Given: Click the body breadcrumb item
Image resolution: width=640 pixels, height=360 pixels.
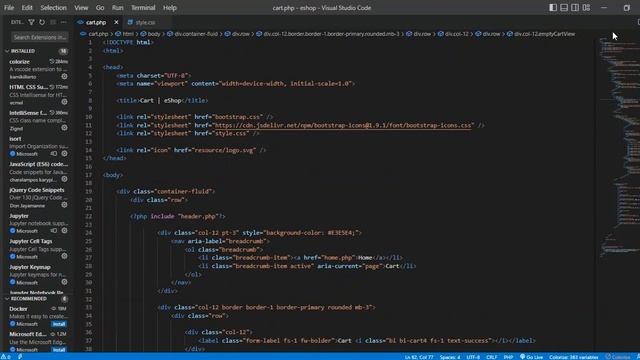Looking at the screenshot, I should (x=154, y=34).
